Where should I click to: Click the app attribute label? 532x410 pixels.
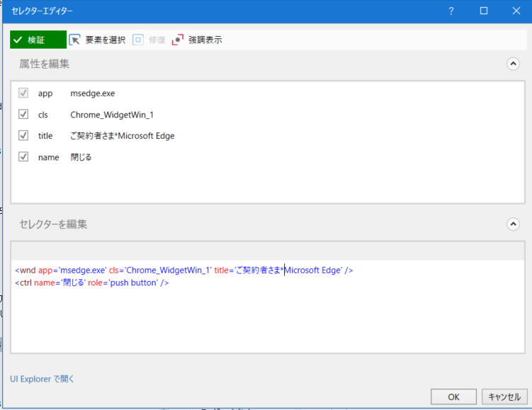45,93
